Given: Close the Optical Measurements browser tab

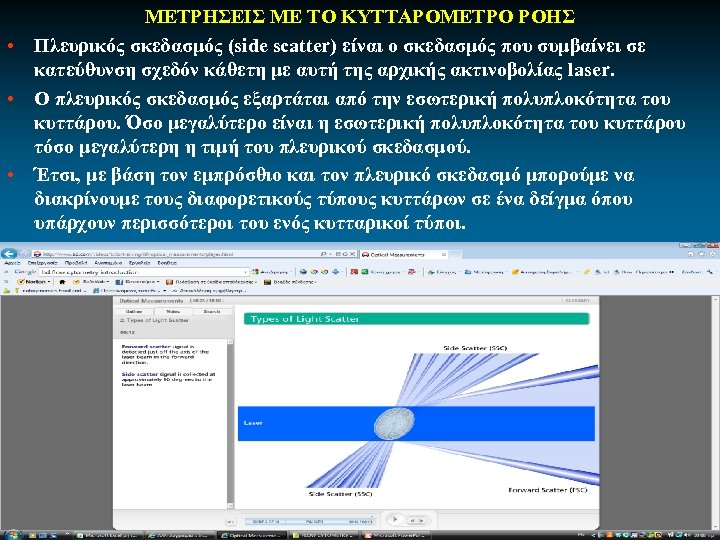Looking at the screenshot, I should [444, 254].
